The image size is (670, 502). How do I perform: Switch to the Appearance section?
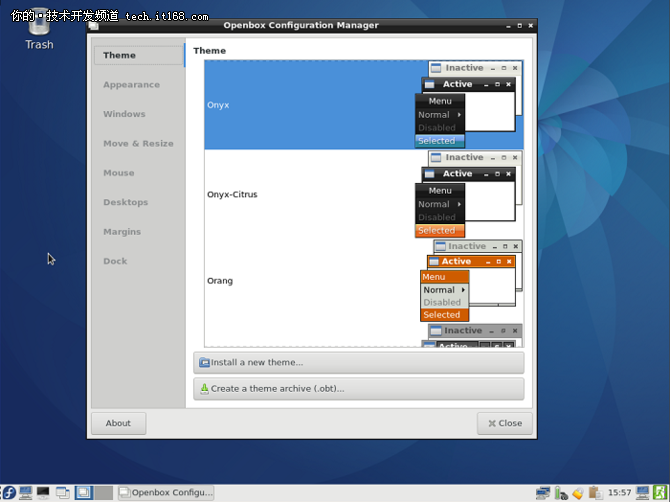tap(131, 85)
